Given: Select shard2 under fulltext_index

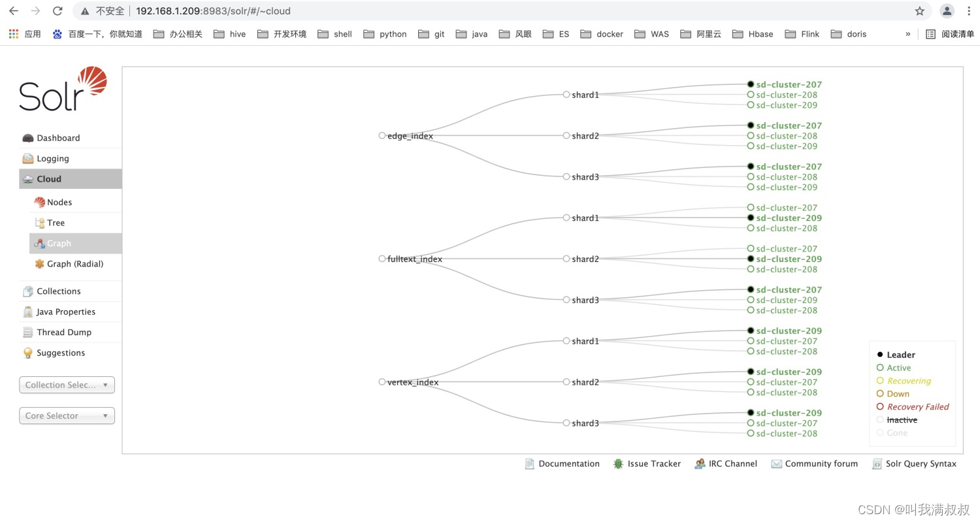Looking at the screenshot, I should (581, 259).
